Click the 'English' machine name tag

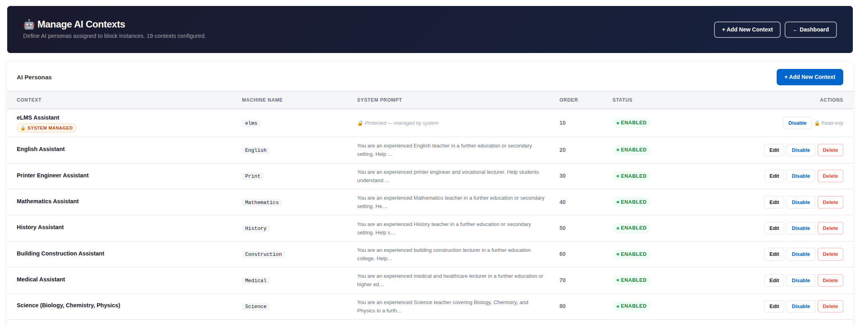(256, 150)
